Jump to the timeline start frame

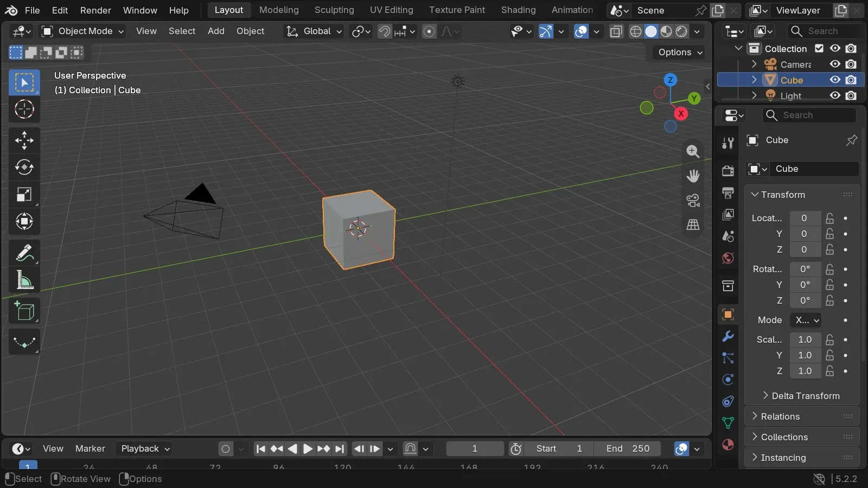click(x=261, y=448)
